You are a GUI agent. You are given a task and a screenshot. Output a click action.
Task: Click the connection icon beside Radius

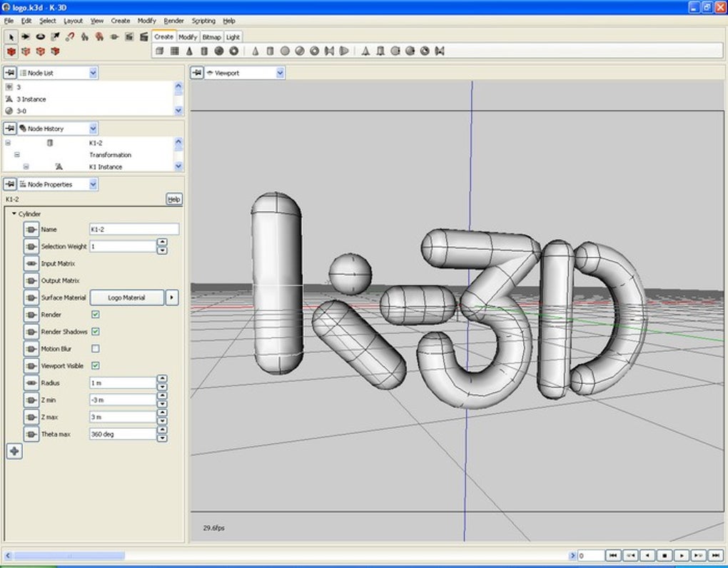(x=31, y=383)
